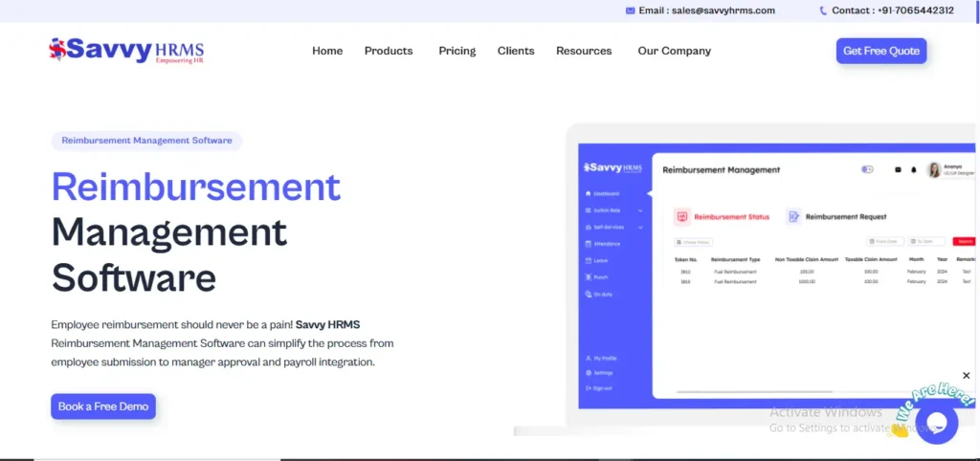Click the Get Free Quote button
Image resolution: width=980 pixels, height=461 pixels.
pos(881,51)
